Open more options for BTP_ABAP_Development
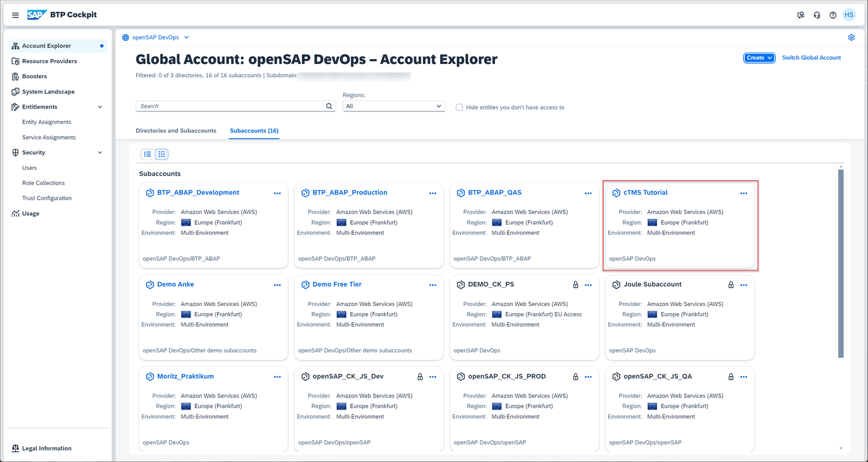Viewport: 868px width, 462px height. click(x=277, y=193)
